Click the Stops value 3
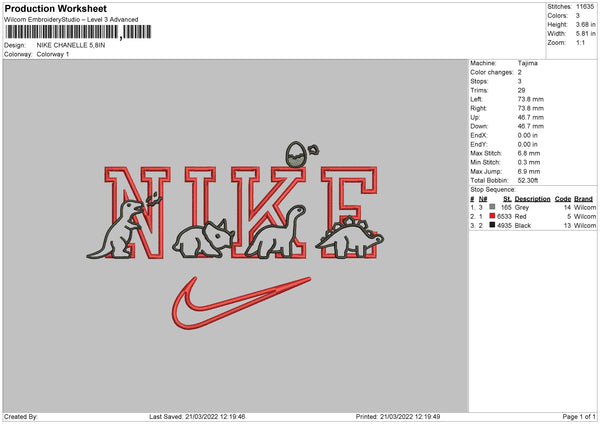Viewport: 600px width, 424px height. (x=520, y=81)
